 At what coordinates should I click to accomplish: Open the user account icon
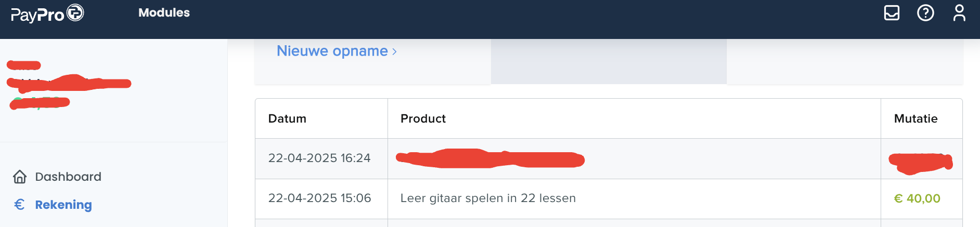959,12
